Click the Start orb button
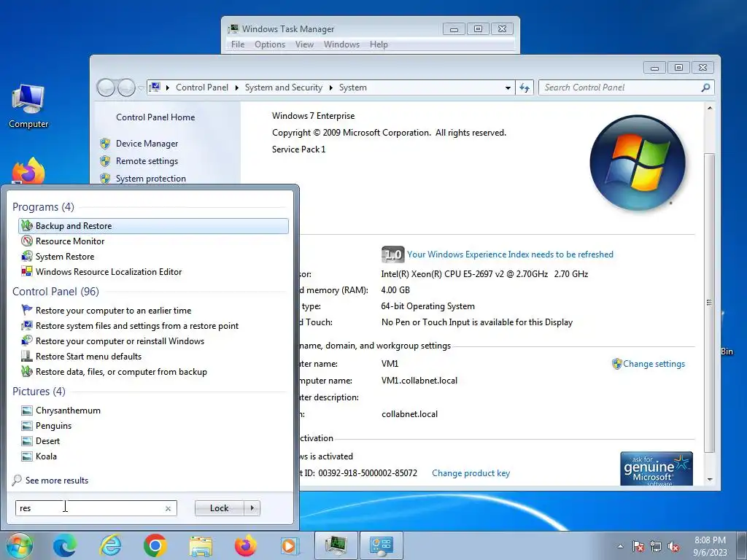The height and width of the screenshot is (560, 747). (x=20, y=545)
